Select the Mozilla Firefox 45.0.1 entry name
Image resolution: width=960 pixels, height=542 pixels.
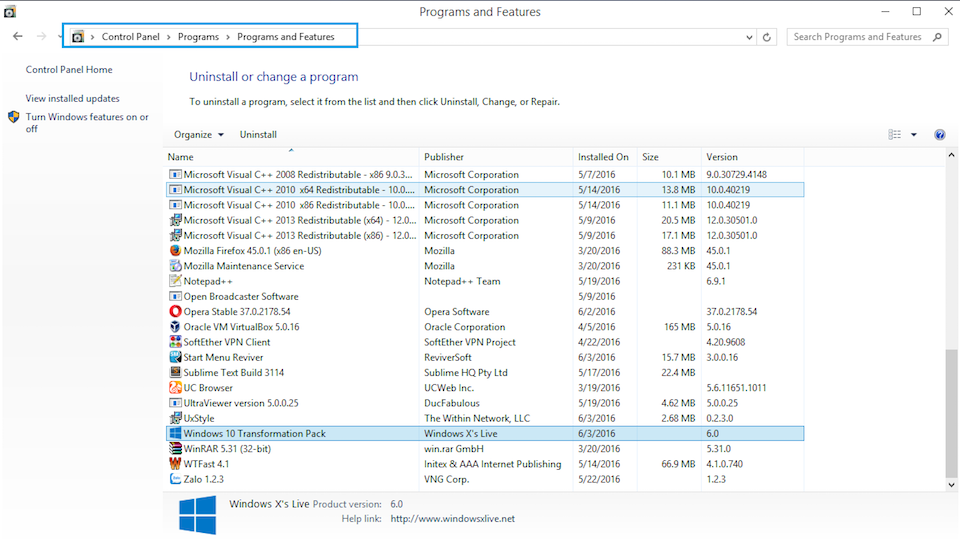coord(252,250)
